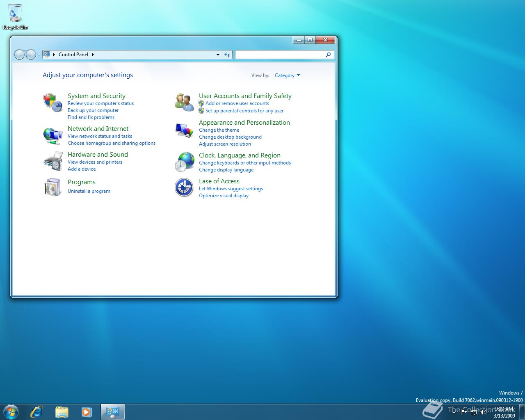Open the Ease of Access icon
The image size is (525, 420).
click(184, 187)
